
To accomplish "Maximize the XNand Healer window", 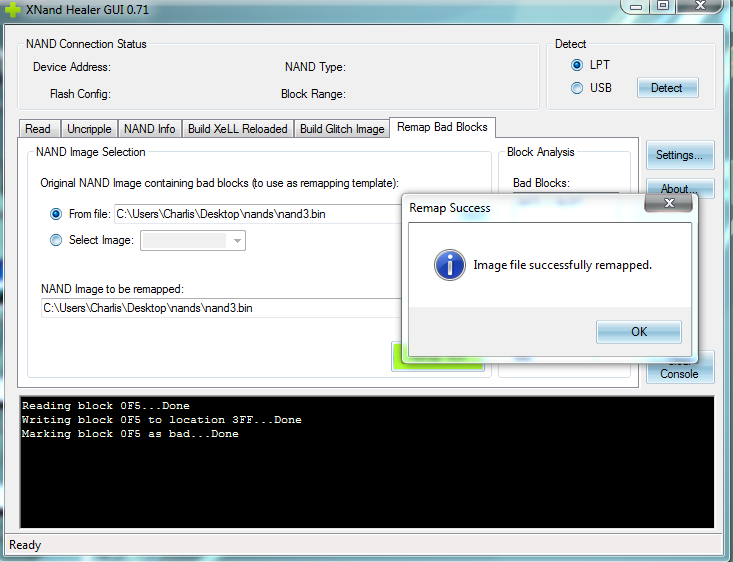I will click(662, 6).
